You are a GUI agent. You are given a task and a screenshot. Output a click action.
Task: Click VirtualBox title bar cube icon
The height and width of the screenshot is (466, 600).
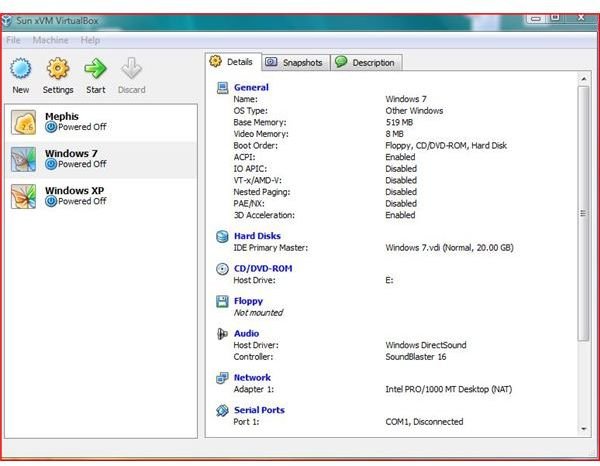tap(6, 21)
